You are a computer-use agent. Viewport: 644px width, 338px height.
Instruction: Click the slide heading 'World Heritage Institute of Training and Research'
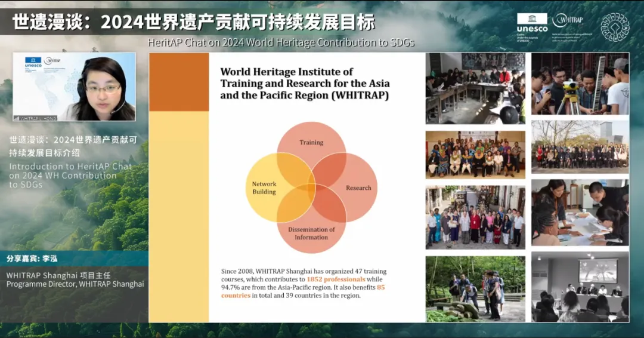pos(305,84)
